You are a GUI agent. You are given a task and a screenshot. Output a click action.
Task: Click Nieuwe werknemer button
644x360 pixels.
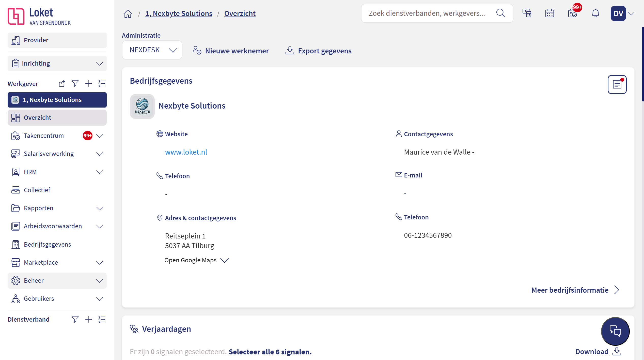point(231,51)
